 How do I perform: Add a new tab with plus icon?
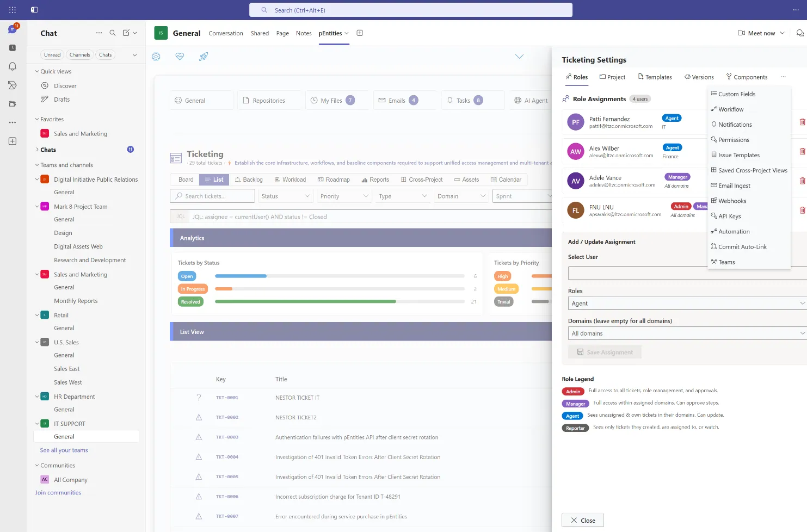(360, 33)
